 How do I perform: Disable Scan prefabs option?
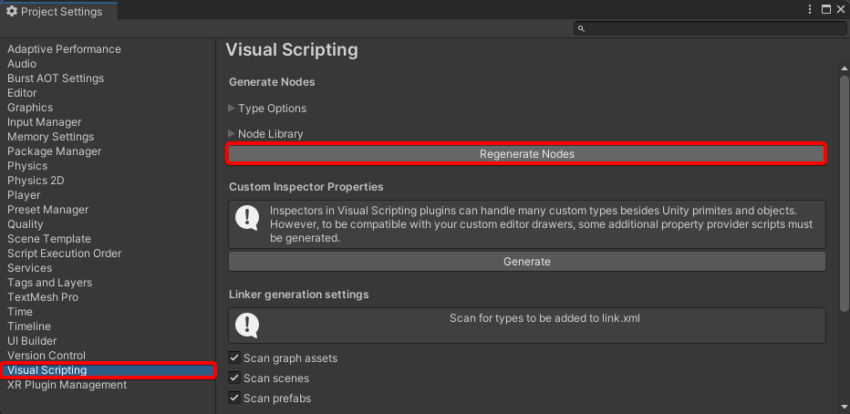(x=234, y=398)
